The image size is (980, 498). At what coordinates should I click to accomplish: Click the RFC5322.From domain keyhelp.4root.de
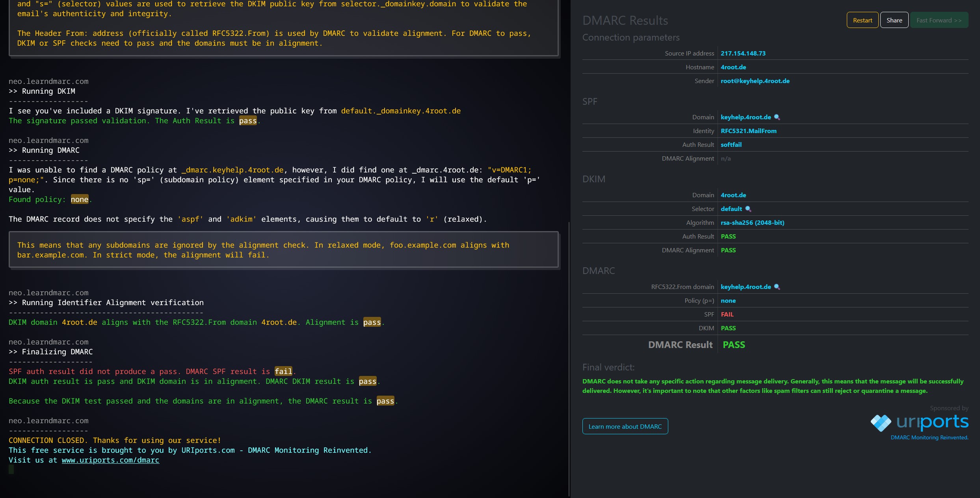click(x=746, y=287)
